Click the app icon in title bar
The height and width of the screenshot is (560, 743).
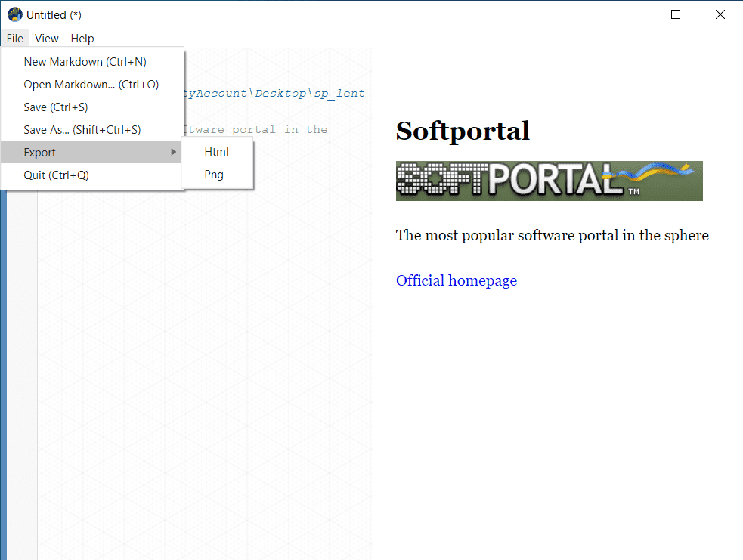pyautogui.click(x=15, y=14)
